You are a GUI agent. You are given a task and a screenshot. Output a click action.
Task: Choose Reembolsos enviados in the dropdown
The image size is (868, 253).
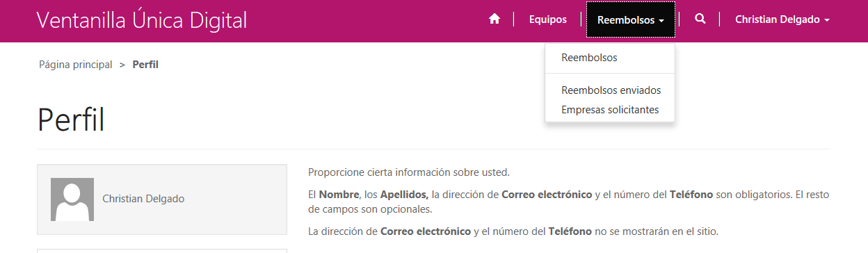point(611,90)
